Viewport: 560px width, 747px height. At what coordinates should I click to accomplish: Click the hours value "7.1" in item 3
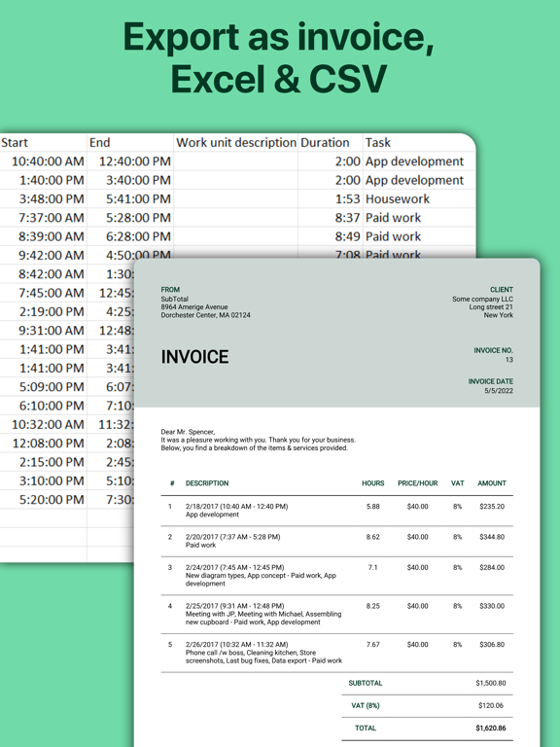(373, 567)
